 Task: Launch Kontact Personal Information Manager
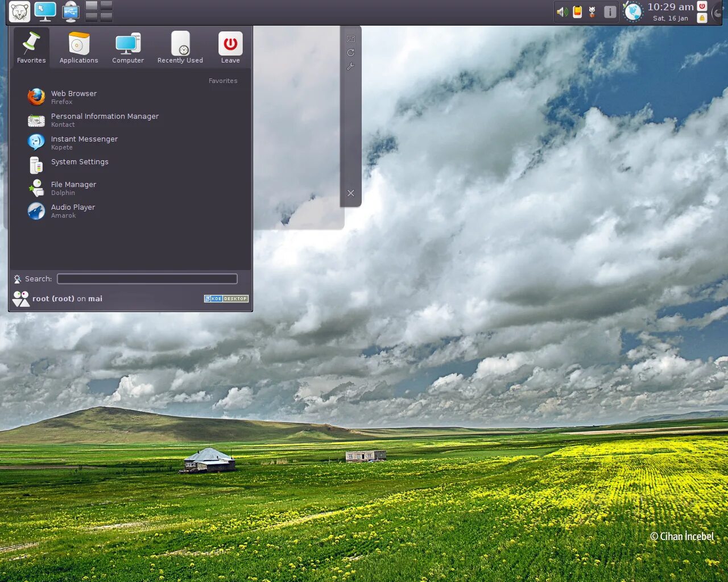131,120
